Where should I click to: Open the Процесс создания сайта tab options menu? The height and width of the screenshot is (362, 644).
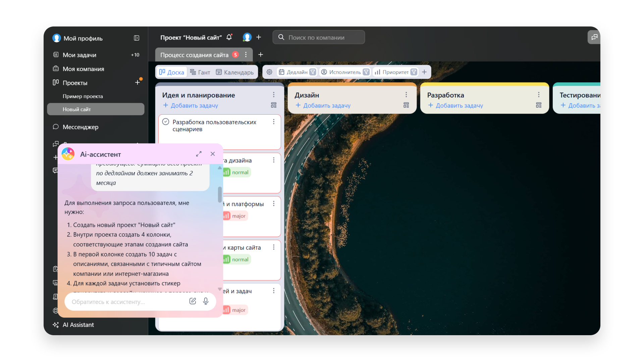tap(246, 55)
